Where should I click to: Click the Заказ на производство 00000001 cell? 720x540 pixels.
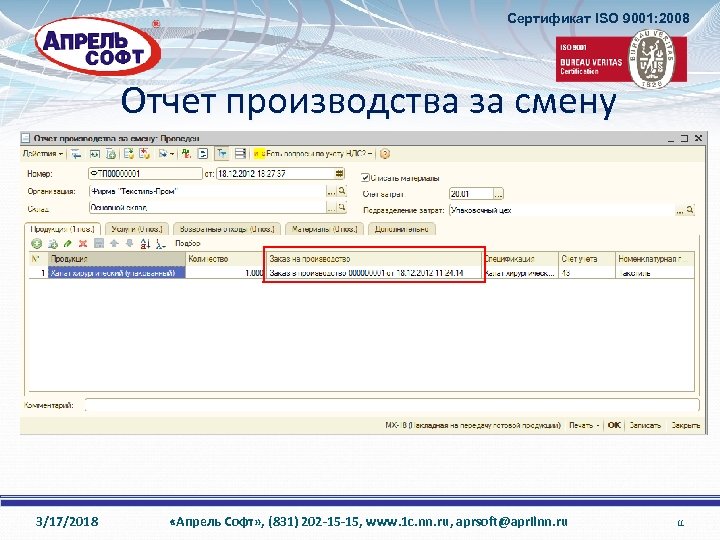(374, 273)
